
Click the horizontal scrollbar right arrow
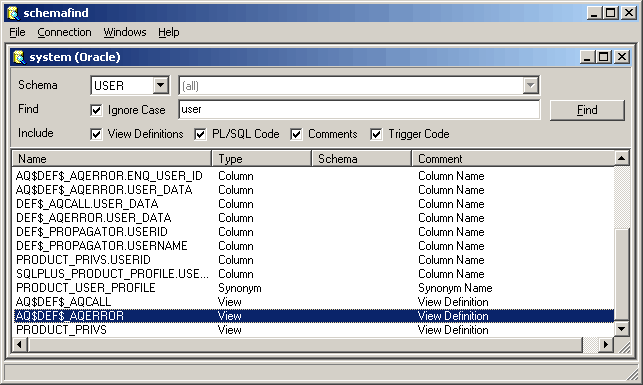tap(606, 345)
